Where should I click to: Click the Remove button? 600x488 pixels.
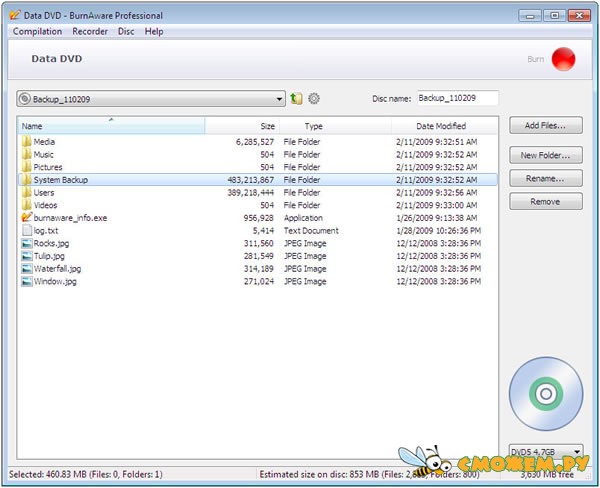tap(546, 202)
